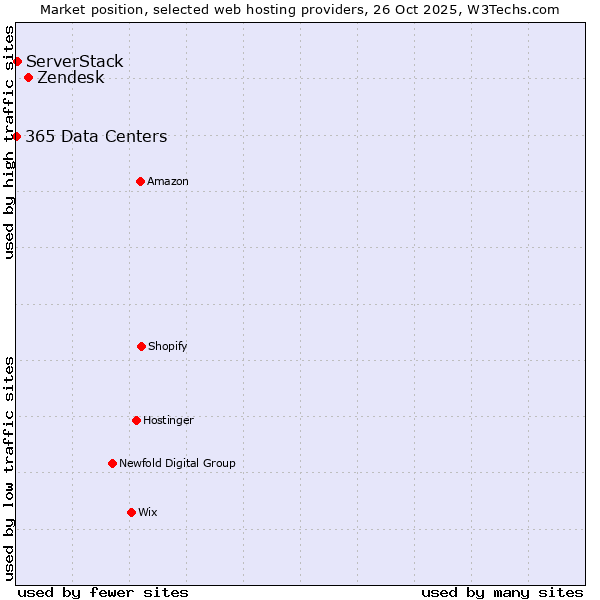Click the ServerStack red data point
Image resolution: width=600 pixels, height=600 pixels.
point(17,62)
